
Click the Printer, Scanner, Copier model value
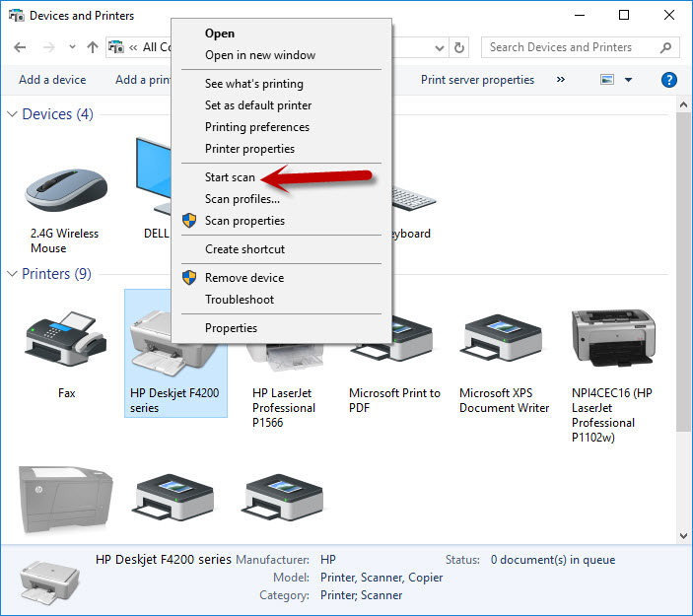click(x=381, y=578)
